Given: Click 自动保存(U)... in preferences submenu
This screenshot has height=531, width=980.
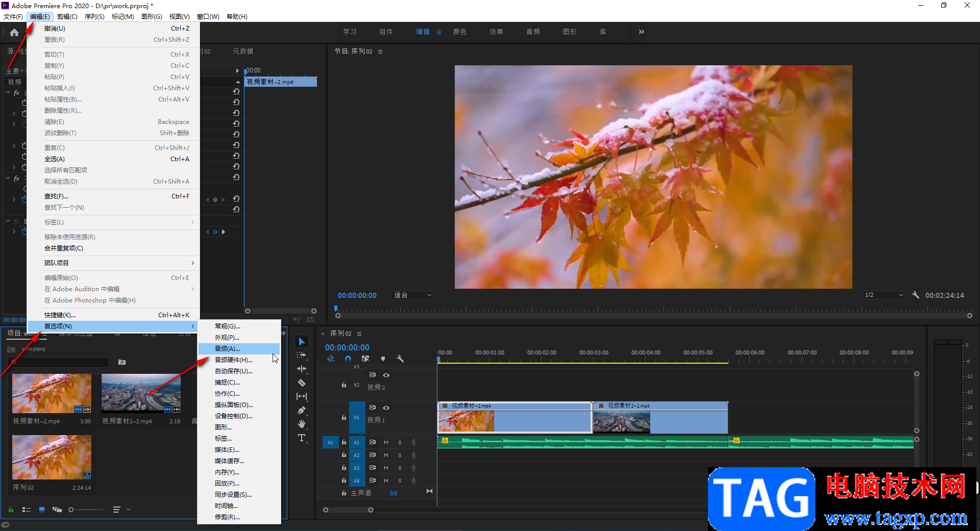Looking at the screenshot, I should coord(233,371).
